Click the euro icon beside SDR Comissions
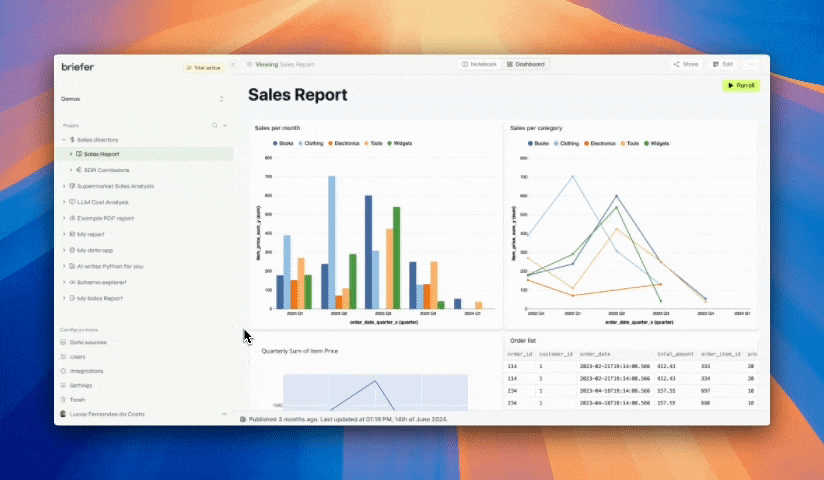 tap(79, 170)
